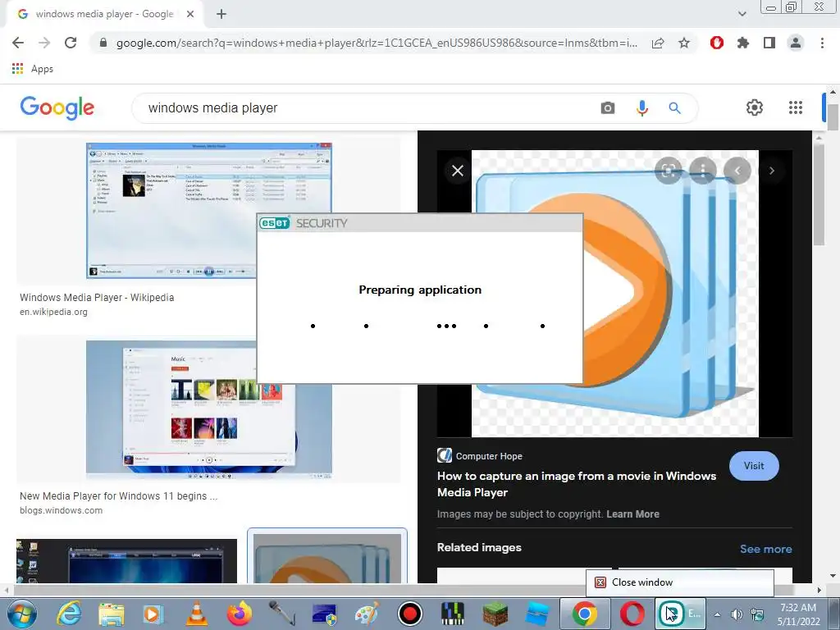This screenshot has height=630, width=840.
Task: Open the network tray icon
Action: pos(757,614)
